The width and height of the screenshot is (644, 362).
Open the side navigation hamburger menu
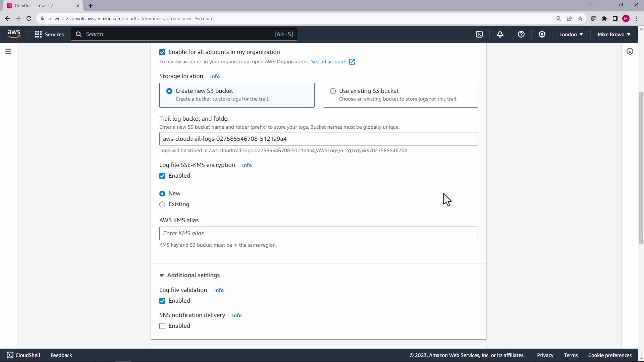pos(8,51)
